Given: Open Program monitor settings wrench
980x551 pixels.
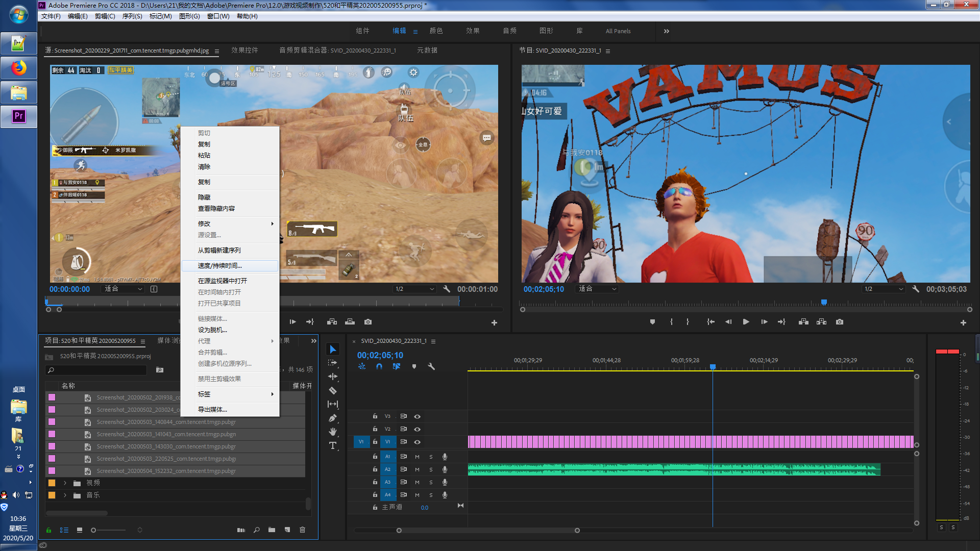Looking at the screenshot, I should [916, 289].
